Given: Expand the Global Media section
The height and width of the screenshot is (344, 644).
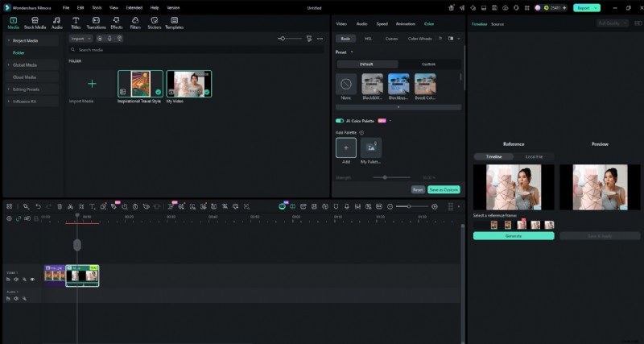Looking at the screenshot, I should point(9,65).
